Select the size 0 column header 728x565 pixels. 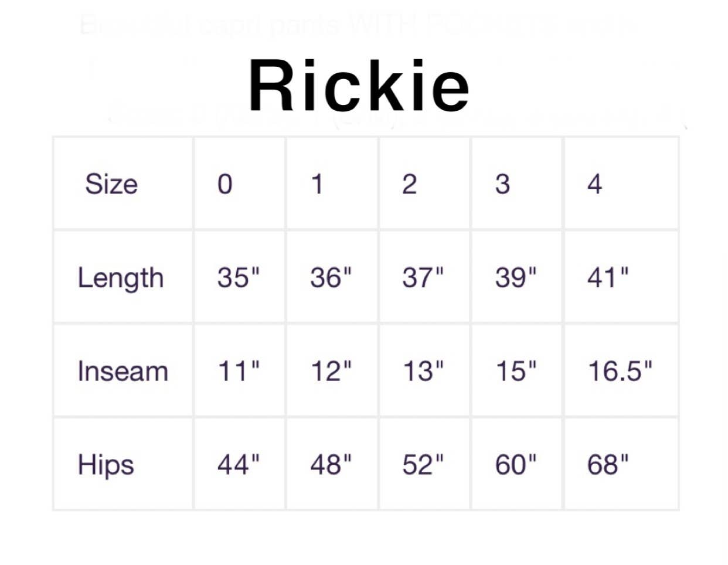pyautogui.click(x=225, y=184)
